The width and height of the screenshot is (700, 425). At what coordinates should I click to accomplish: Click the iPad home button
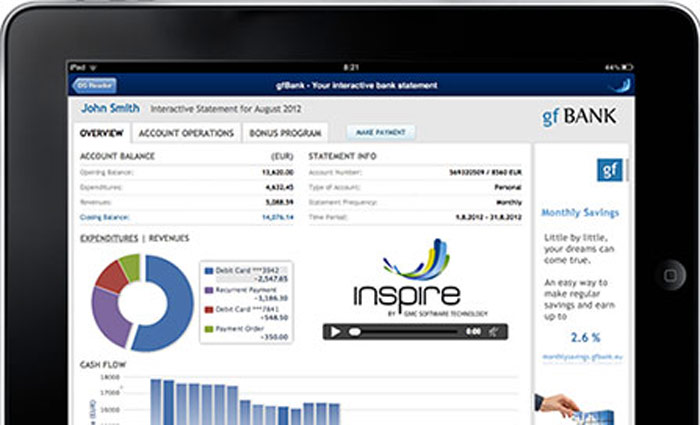pos(671,276)
